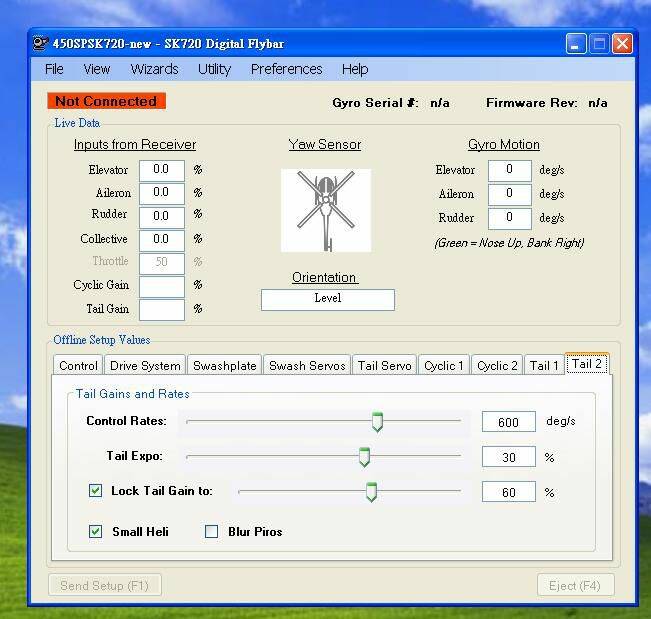Switch to the Cyclic 1 tab
Viewport: 651px width, 619px height.
pyautogui.click(x=444, y=365)
